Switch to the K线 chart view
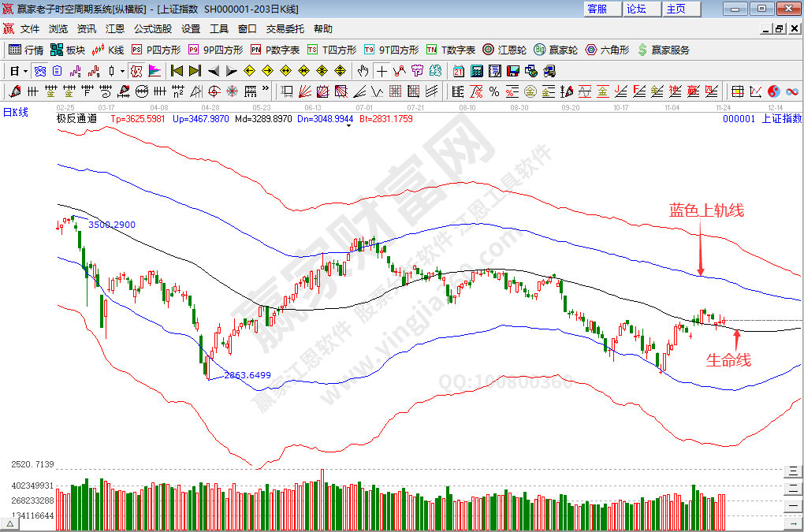This screenshot has width=804, height=532. [x=108, y=50]
